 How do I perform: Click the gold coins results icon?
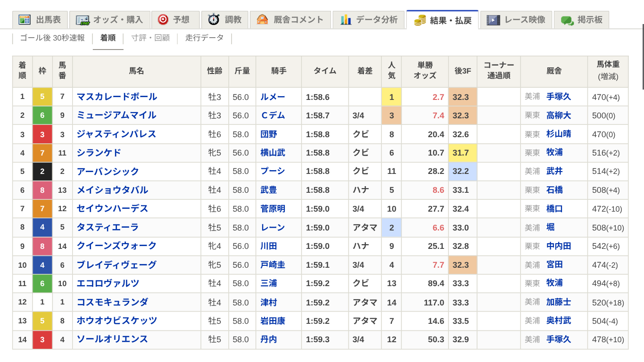(420, 20)
